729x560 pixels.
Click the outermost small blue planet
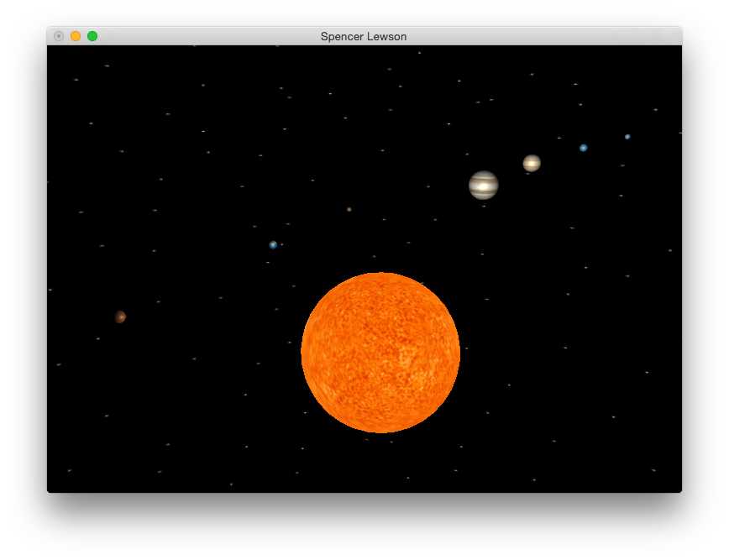click(627, 137)
